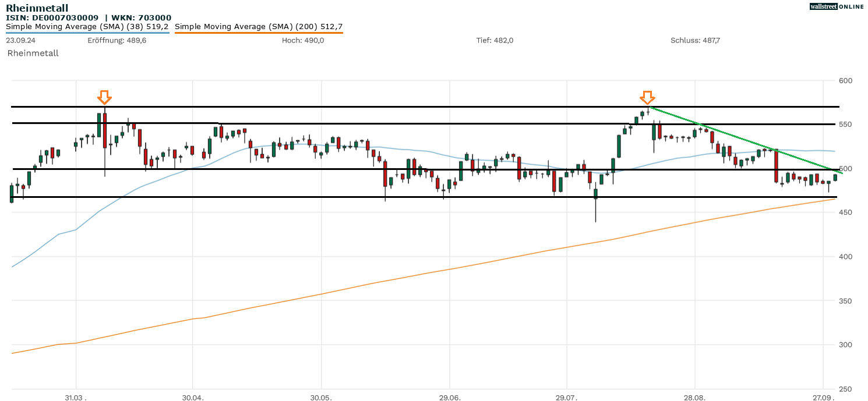Click the 250 price label on the y-axis
Image resolution: width=868 pixels, height=401 pixels.
point(845,389)
